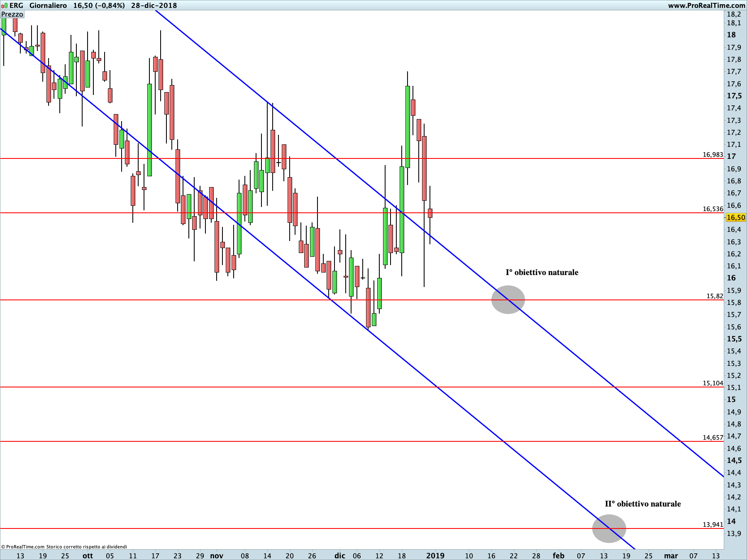
Task: Click the ott month marker on time axis
Action: pos(88,556)
